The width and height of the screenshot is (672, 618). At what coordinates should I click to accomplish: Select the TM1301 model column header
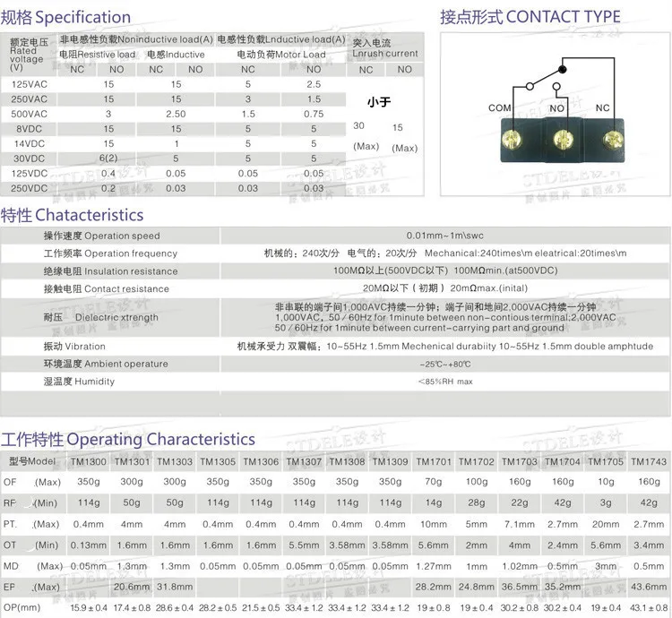[x=132, y=461]
